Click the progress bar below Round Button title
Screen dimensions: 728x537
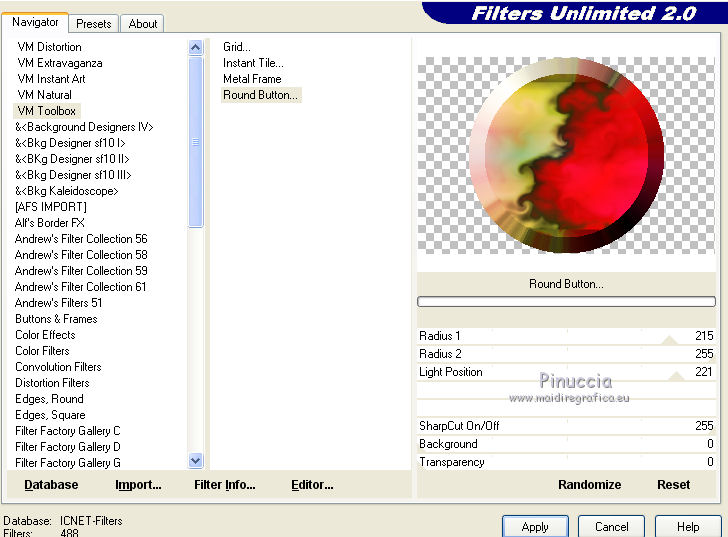click(x=566, y=302)
